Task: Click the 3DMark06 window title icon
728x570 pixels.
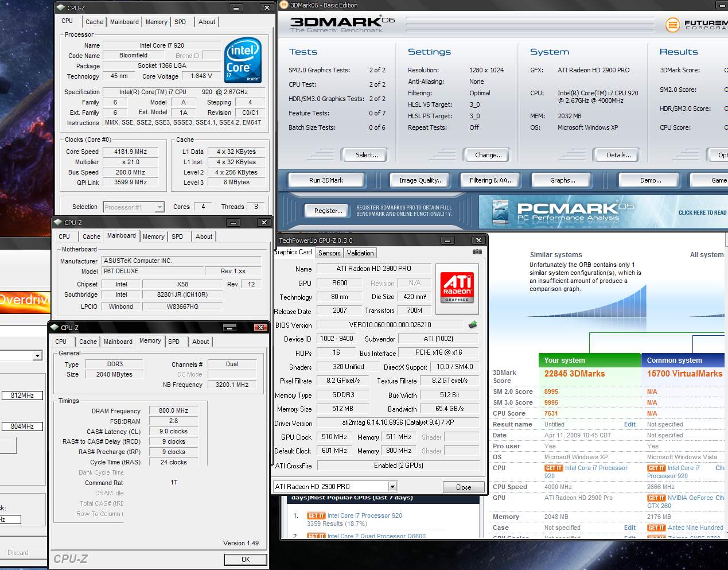Action: point(284,5)
